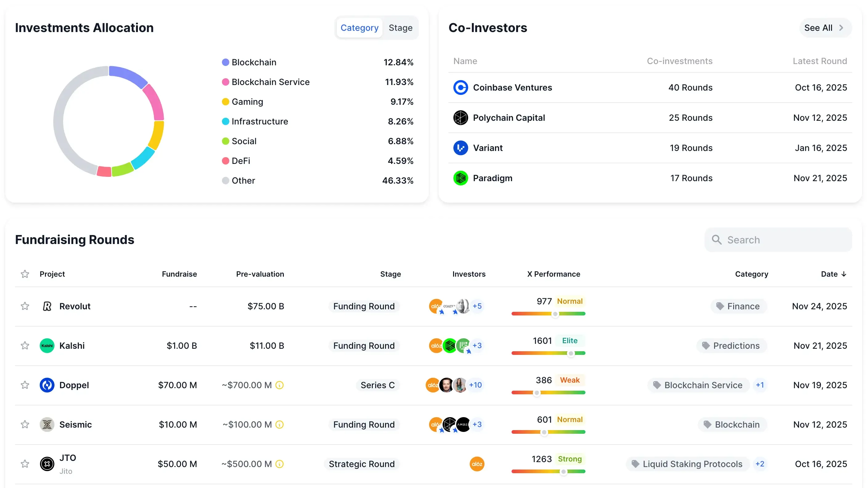Image resolution: width=868 pixels, height=488 pixels.
Task: Click the info icon beside Doppel's pre-valuation
Action: pyautogui.click(x=280, y=385)
